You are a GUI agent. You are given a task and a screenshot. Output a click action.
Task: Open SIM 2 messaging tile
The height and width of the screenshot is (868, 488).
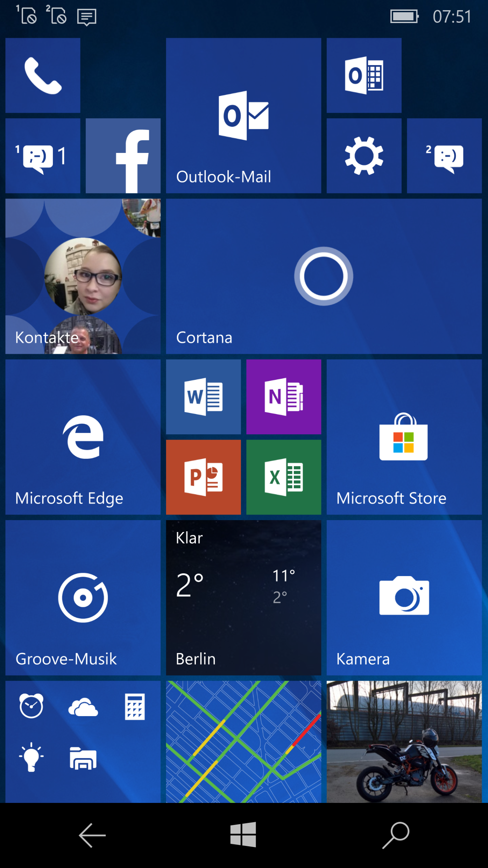tap(444, 156)
